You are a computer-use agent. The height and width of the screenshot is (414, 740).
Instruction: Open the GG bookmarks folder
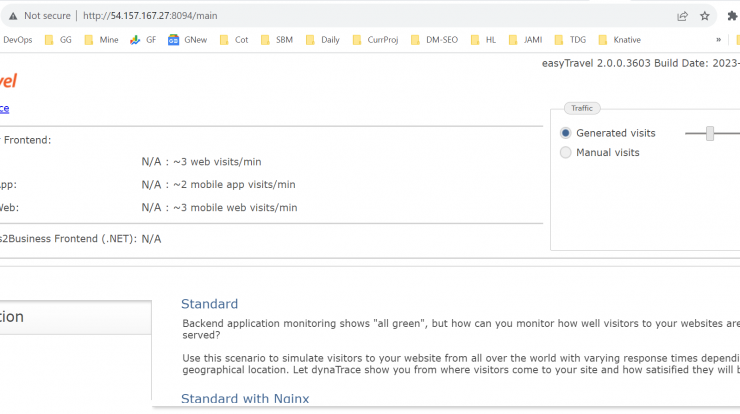coord(58,40)
